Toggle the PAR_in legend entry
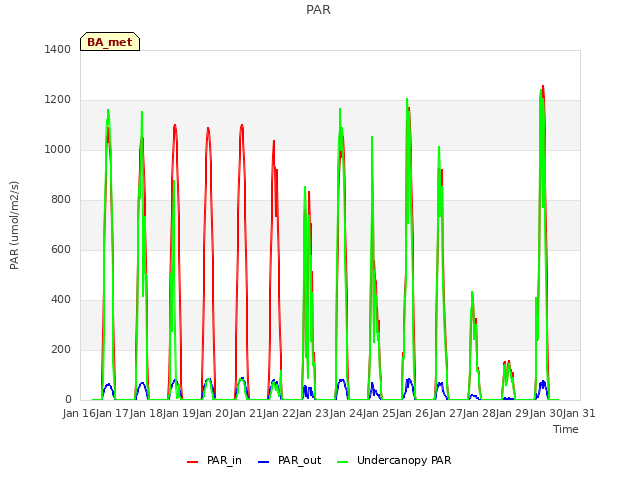The image size is (640, 480). pyautogui.click(x=214, y=460)
